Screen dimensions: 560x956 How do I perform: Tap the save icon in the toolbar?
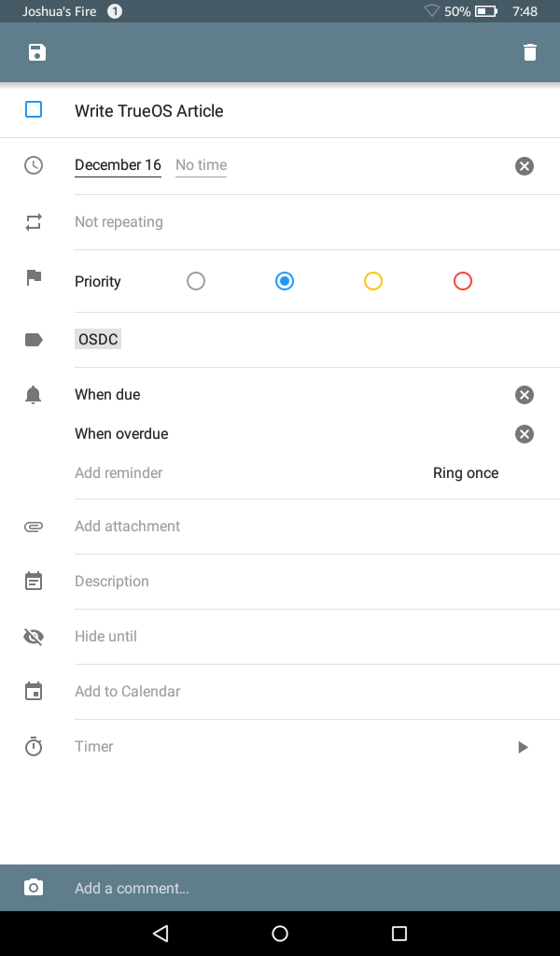tap(35, 52)
